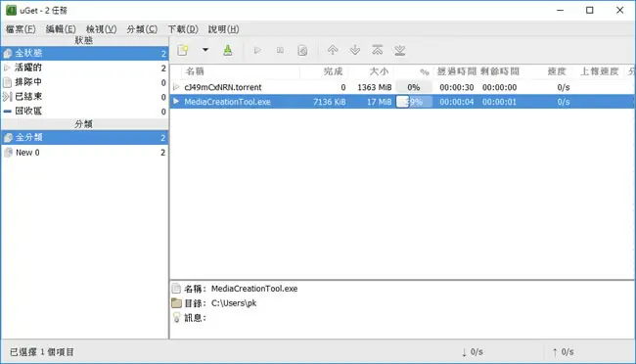
Task: Select the 全狀態 status filter
Action: [x=84, y=53]
